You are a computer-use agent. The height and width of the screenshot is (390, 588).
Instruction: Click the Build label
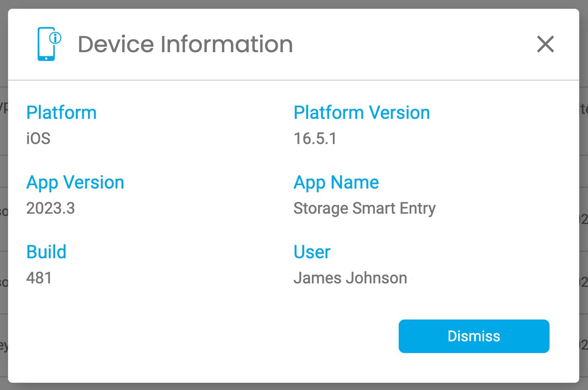click(46, 252)
